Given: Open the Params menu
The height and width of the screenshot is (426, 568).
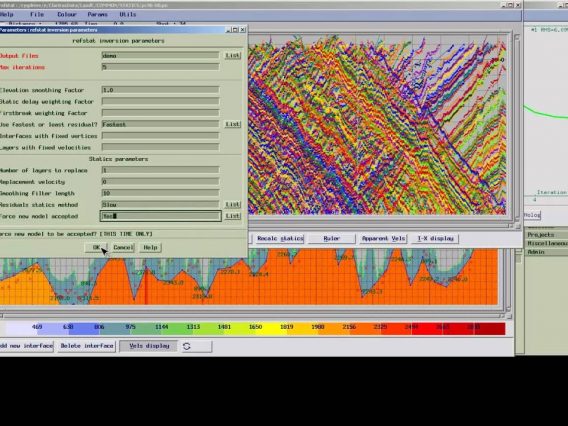Looking at the screenshot, I should pos(97,14).
